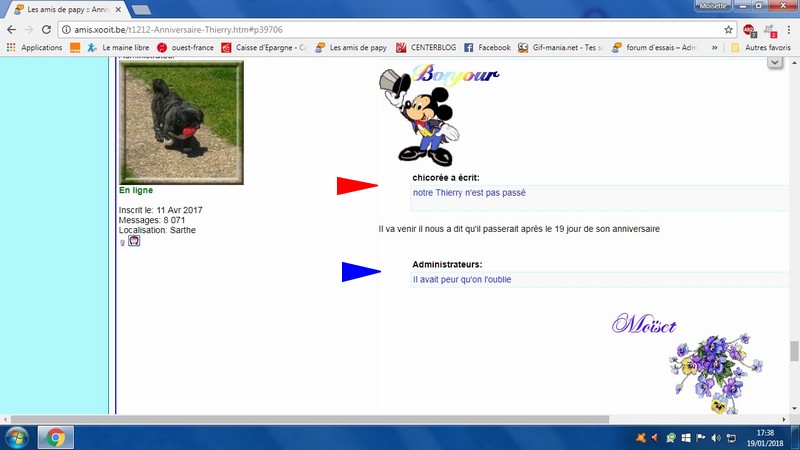Open the network tray icon

pyautogui.click(x=731, y=438)
